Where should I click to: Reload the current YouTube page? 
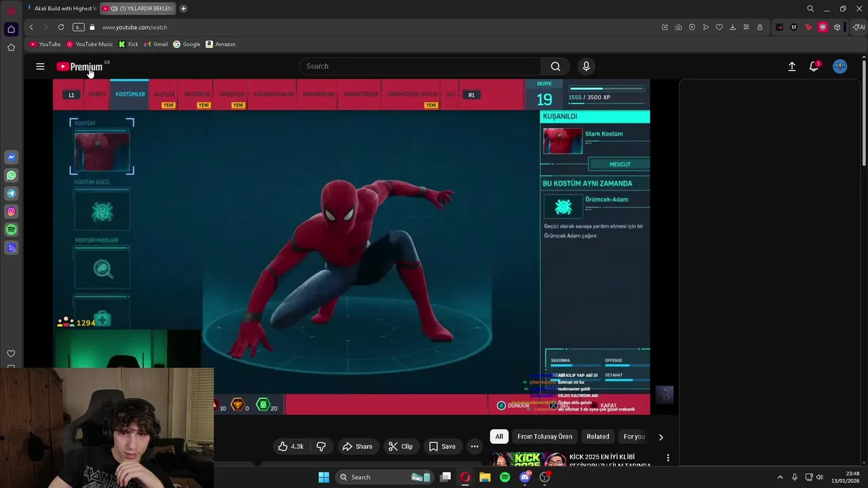click(x=61, y=27)
